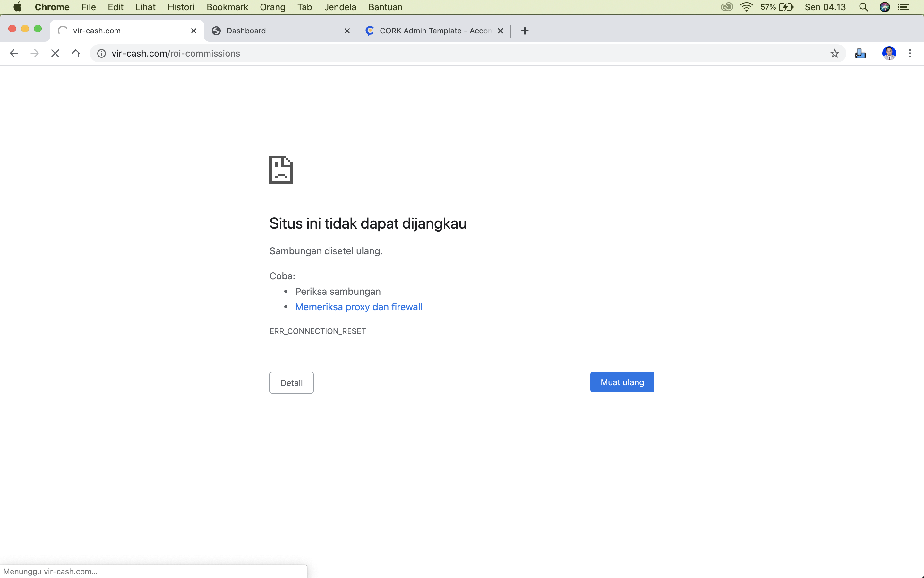Click the Creative Cloud menu bar icon
This screenshot has width=924, height=578.
point(727,7)
